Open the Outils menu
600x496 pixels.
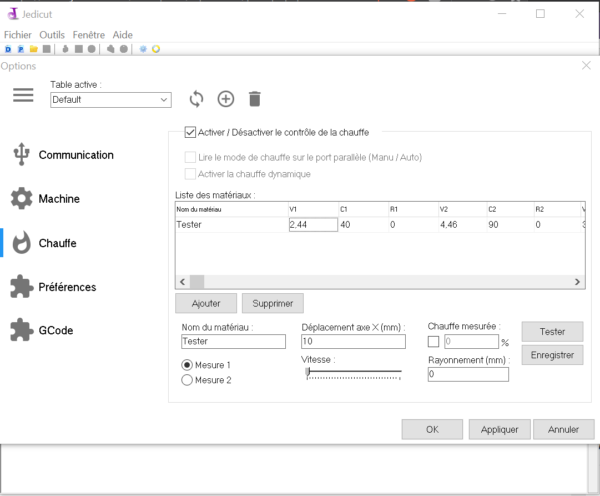tap(52, 35)
